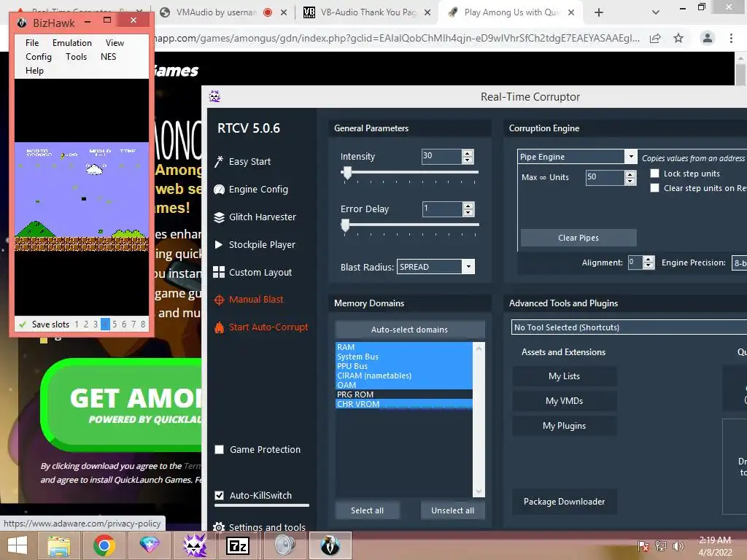
Task: Open Glitch Harvester layers icon
Action: (x=219, y=217)
